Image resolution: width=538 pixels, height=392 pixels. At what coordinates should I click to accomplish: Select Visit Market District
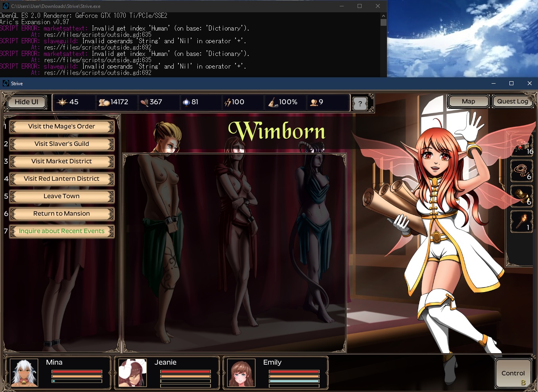tap(61, 161)
